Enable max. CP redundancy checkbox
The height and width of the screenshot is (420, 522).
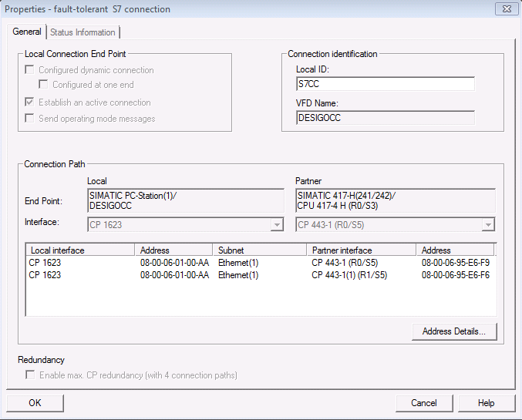pos(30,375)
